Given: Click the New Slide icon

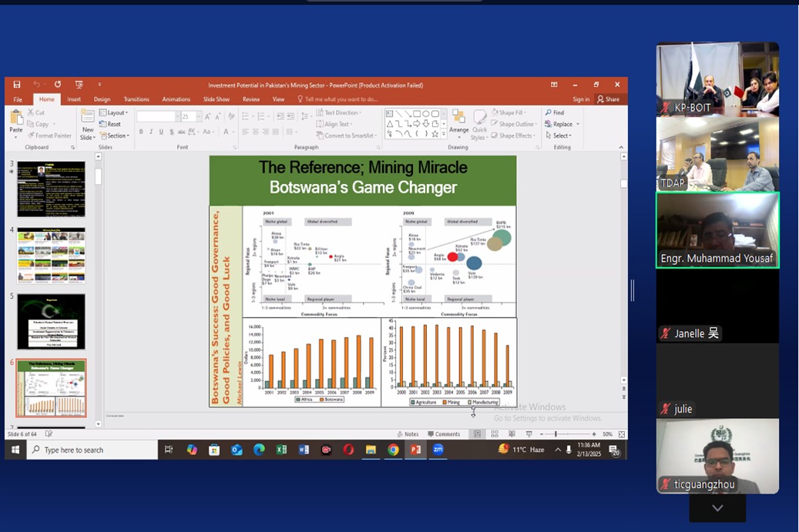Looking at the screenshot, I should click(88, 123).
